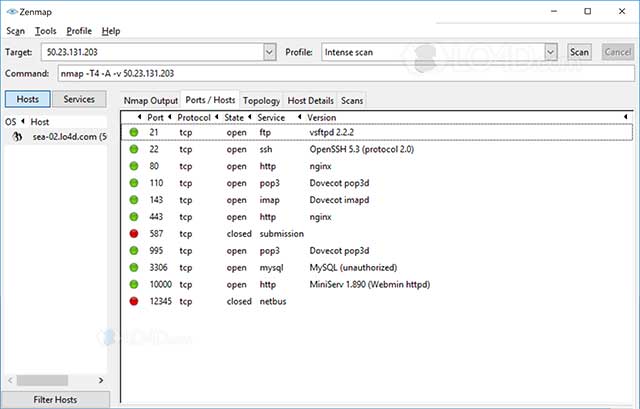640x409 pixels.
Task: Open the Host Details tab
Action: tap(310, 101)
